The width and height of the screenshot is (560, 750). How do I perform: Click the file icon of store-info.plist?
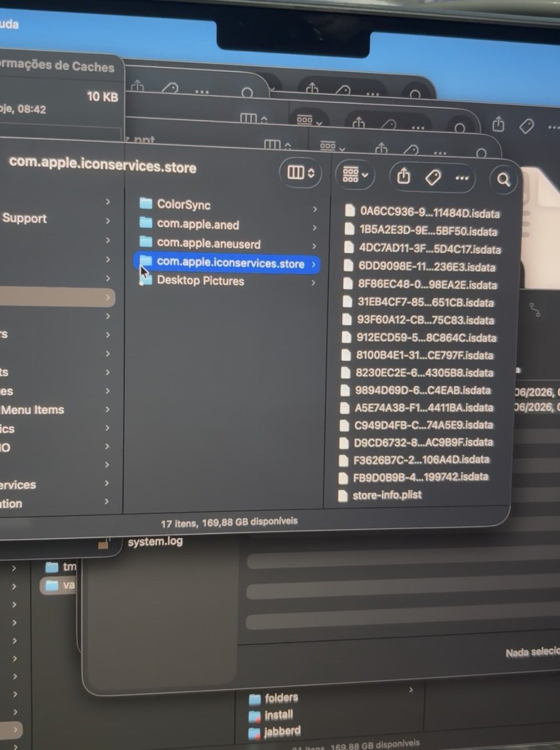(x=342, y=496)
